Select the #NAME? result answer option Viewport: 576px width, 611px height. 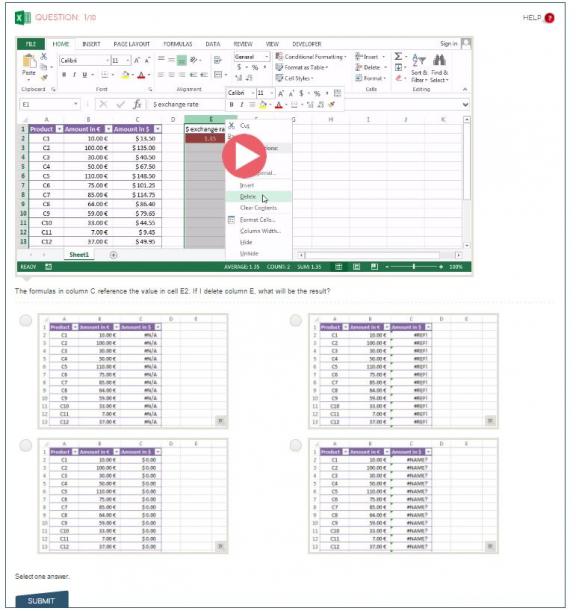coord(296,445)
